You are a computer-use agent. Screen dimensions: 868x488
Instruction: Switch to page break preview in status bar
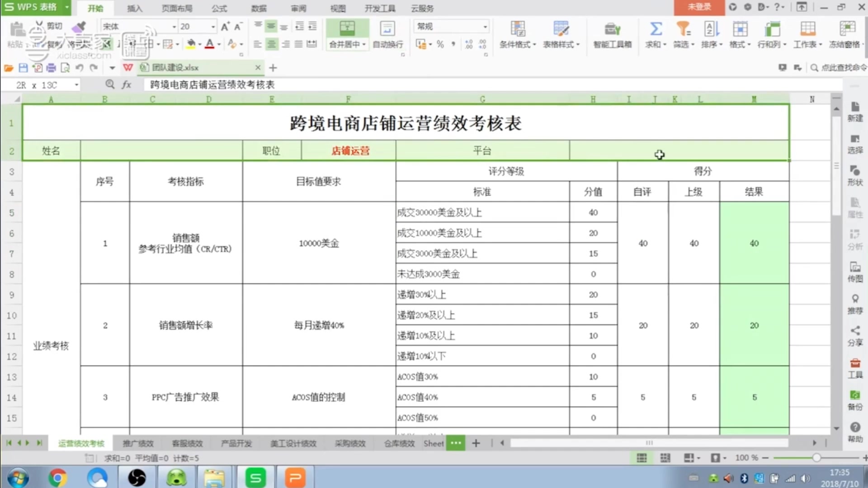(665, 458)
